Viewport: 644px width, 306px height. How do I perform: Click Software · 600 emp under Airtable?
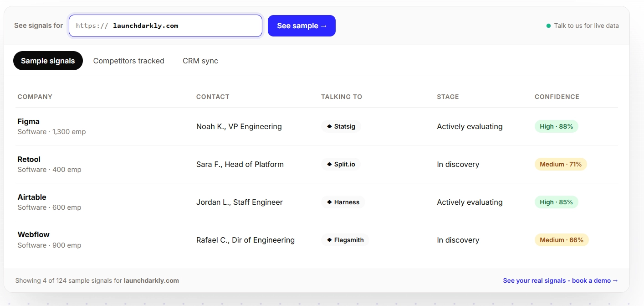(x=49, y=207)
